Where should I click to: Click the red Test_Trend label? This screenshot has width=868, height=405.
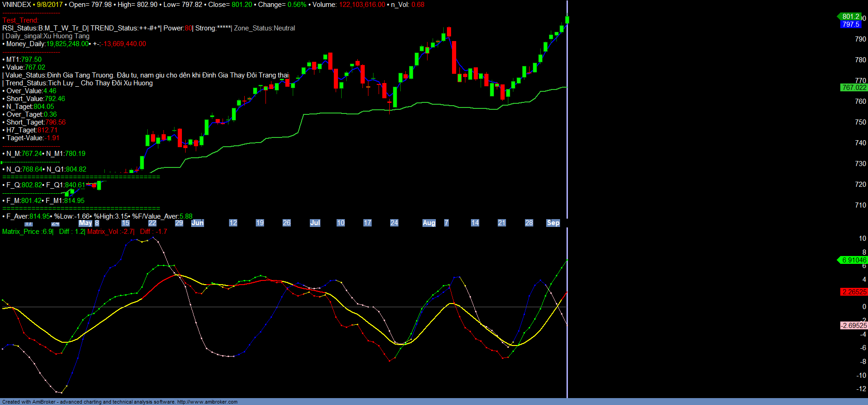pyautogui.click(x=20, y=20)
